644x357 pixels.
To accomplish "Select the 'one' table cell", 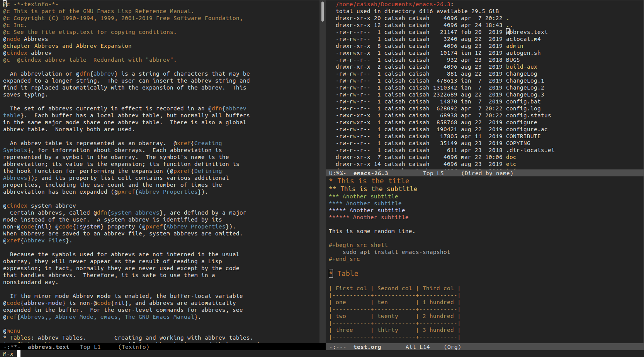I will (341, 302).
